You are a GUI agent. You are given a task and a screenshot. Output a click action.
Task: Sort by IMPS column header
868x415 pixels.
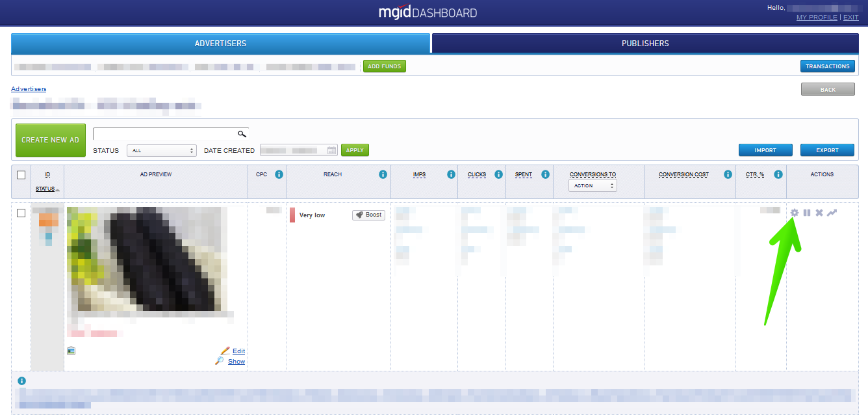coord(419,174)
